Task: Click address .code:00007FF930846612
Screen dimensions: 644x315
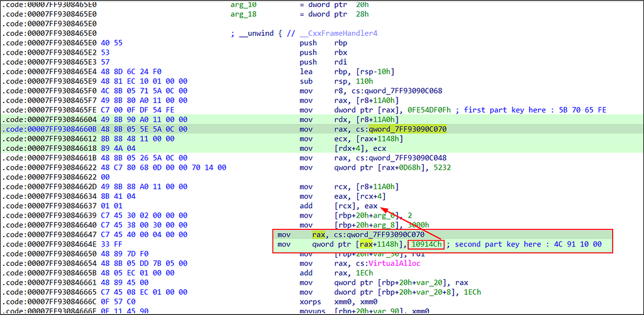Action: coord(49,139)
